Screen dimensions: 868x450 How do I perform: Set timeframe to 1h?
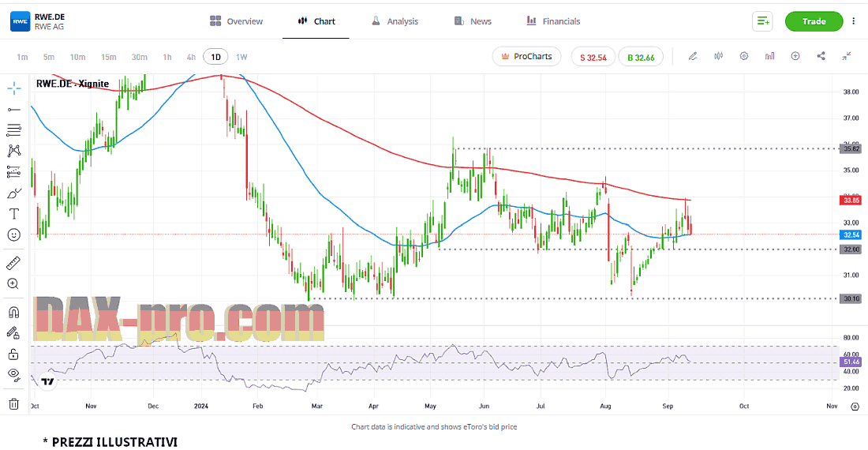point(167,57)
